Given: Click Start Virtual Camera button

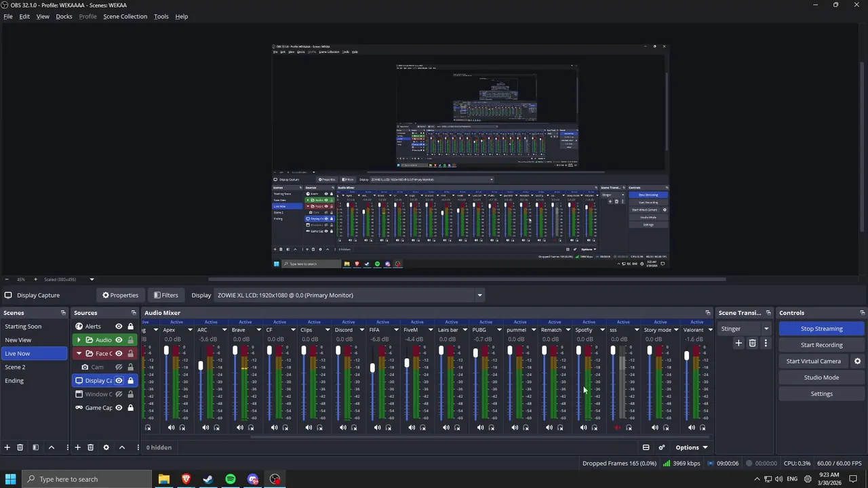Looking at the screenshot, I should [x=813, y=361].
